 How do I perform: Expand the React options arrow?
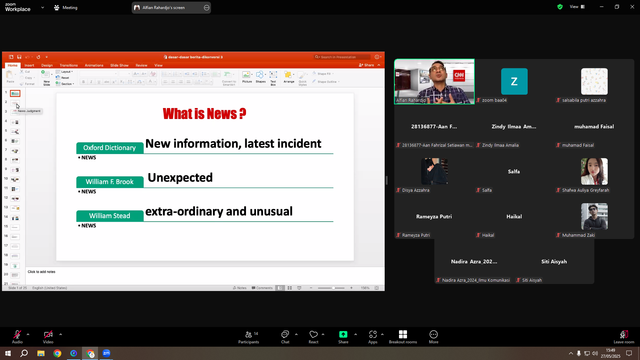[x=323, y=334]
